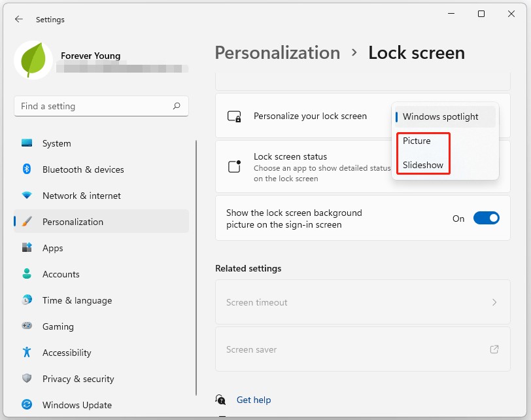The width and height of the screenshot is (531, 420).
Task: Maximize the Settings window
Action: click(481, 14)
